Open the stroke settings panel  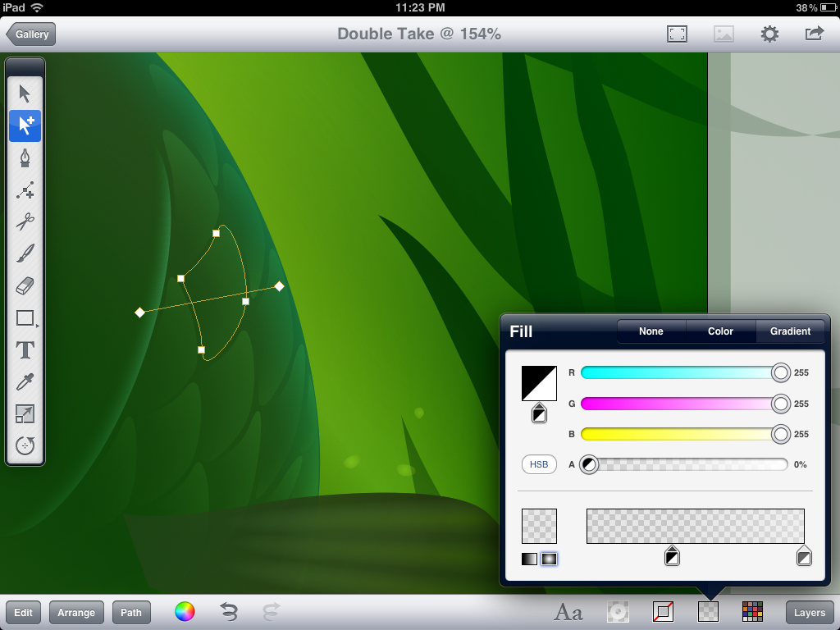pyautogui.click(x=663, y=612)
